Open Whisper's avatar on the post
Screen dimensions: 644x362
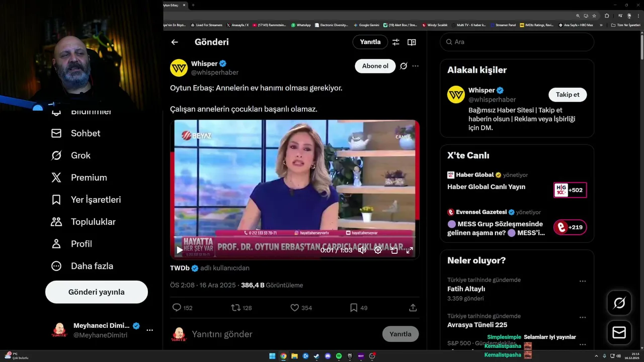pyautogui.click(x=179, y=68)
